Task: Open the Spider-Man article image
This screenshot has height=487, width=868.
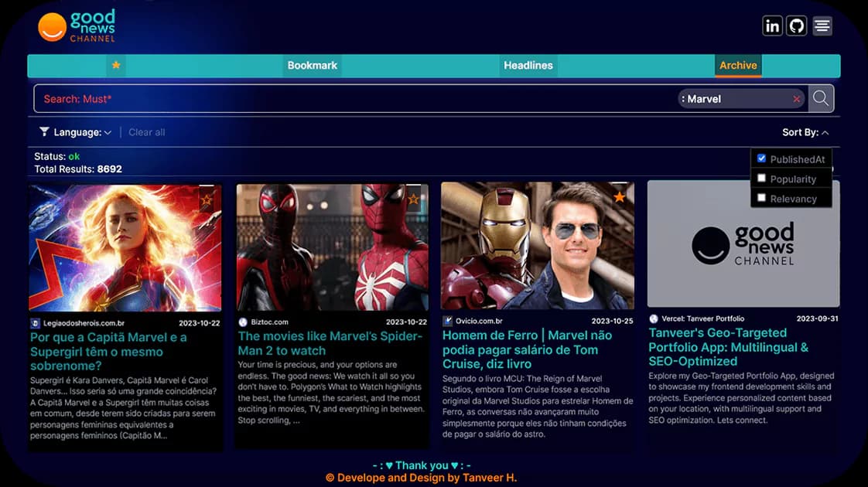Action: coord(332,247)
